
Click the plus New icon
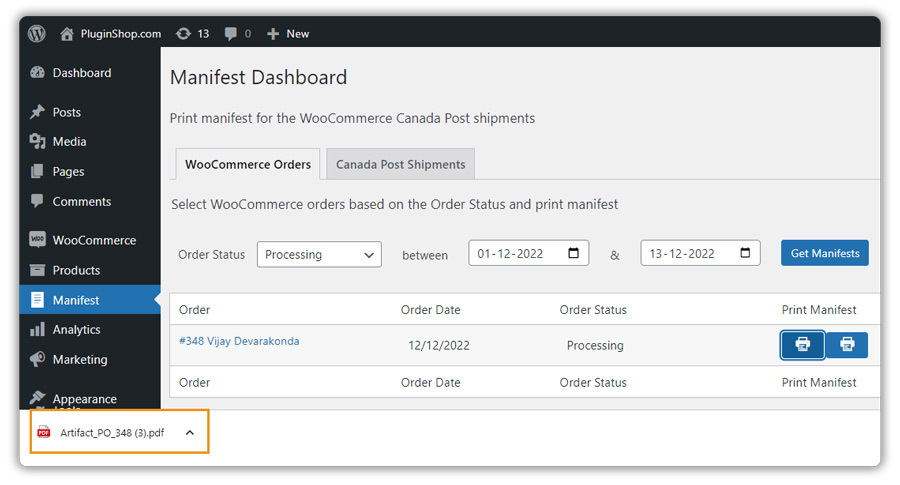273,34
